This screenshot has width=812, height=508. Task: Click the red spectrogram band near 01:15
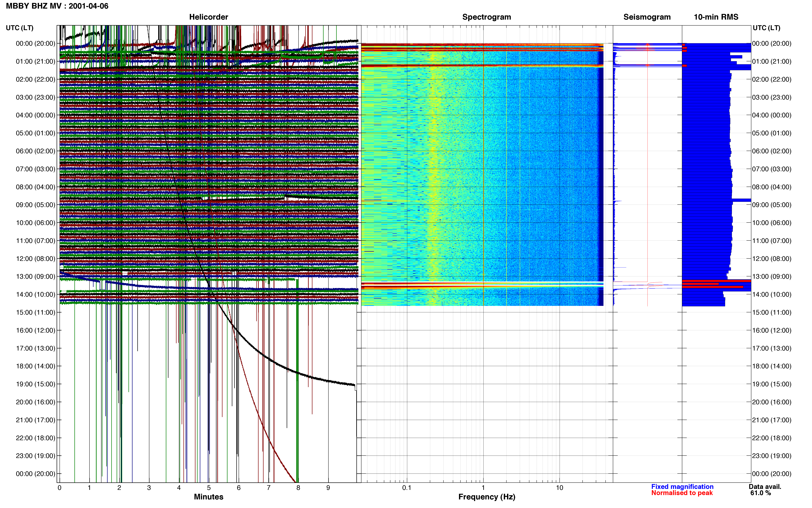tap(482, 66)
